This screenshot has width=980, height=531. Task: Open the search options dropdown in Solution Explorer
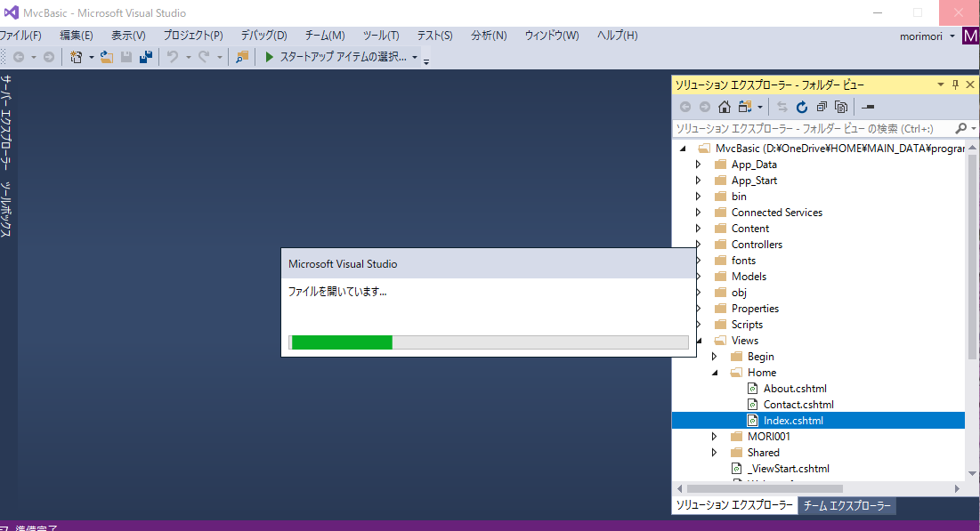click(974, 129)
